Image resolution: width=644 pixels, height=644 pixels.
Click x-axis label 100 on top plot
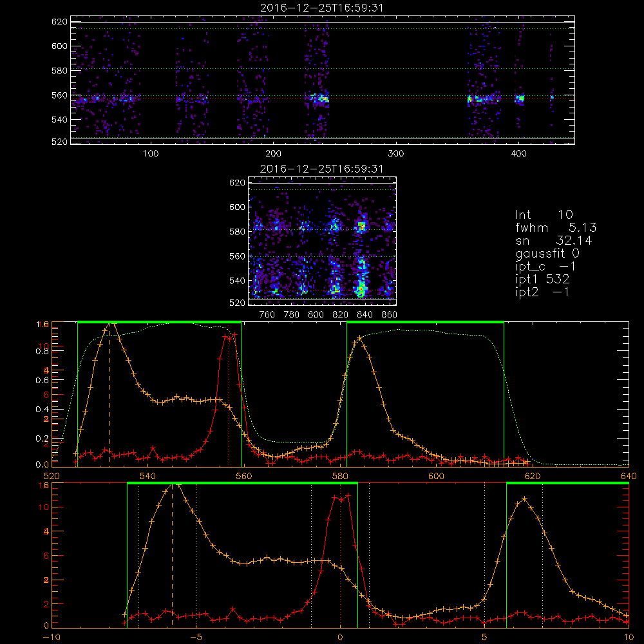coord(151,154)
